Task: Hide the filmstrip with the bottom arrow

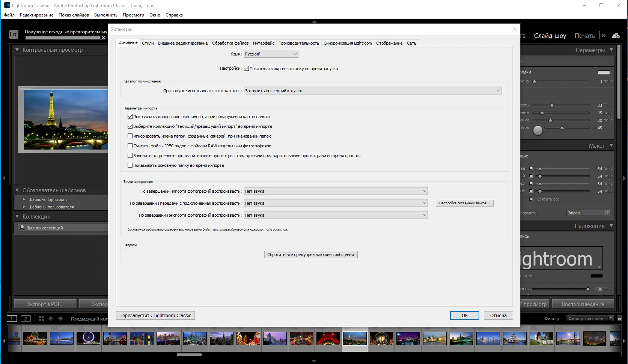Action: click(314, 361)
